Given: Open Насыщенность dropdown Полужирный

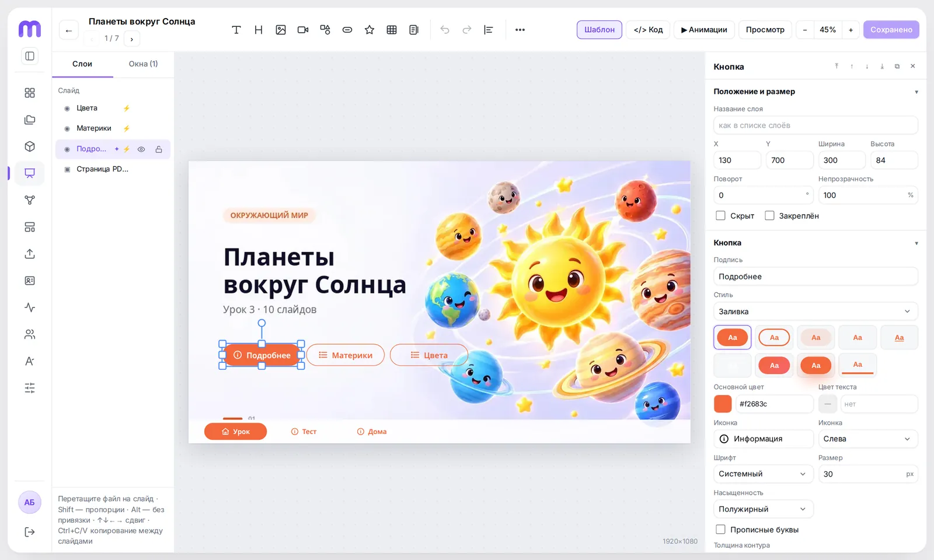Looking at the screenshot, I should point(764,509).
